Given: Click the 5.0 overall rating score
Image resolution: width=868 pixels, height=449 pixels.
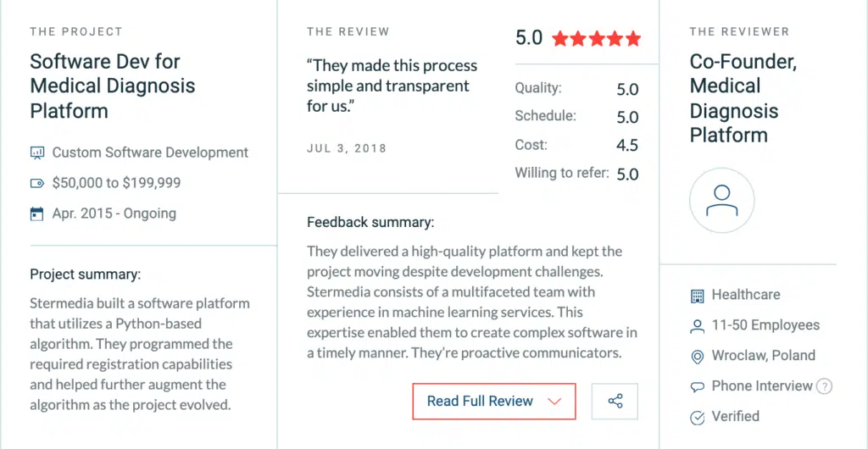Looking at the screenshot, I should click(x=529, y=38).
